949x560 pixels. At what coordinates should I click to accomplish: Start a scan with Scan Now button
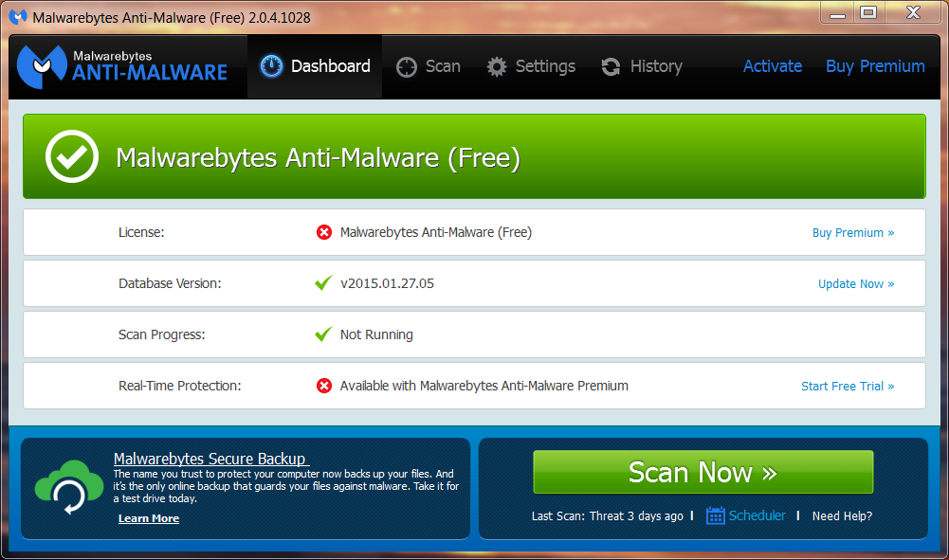703,472
